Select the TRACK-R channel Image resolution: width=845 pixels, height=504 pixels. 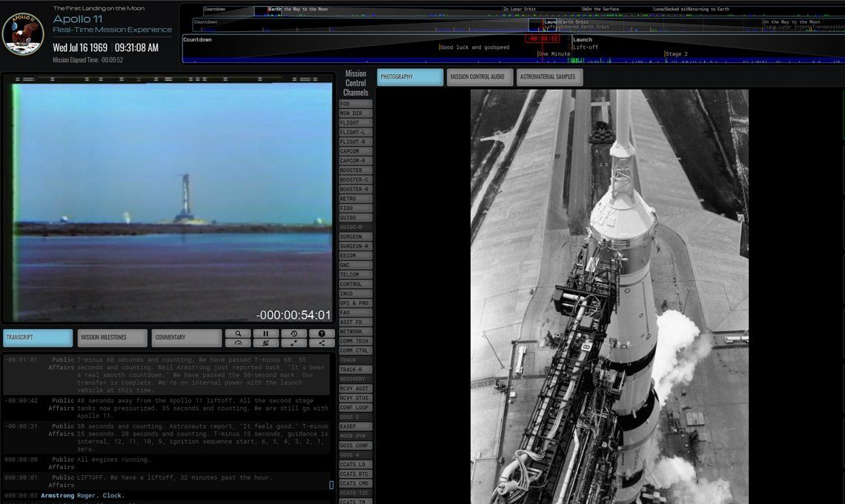pos(356,369)
